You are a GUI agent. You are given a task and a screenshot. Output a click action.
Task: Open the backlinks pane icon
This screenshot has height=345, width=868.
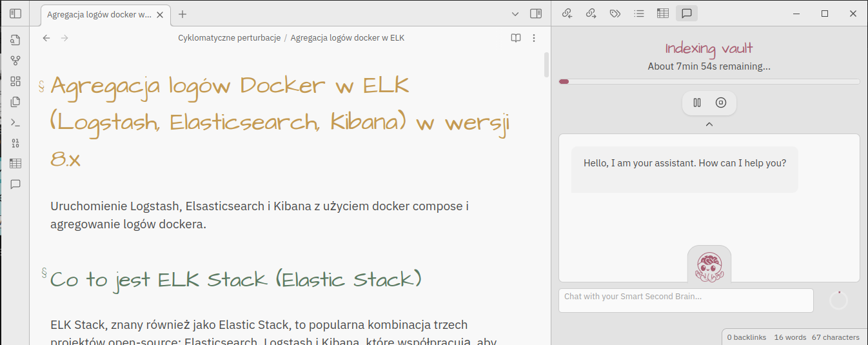567,13
